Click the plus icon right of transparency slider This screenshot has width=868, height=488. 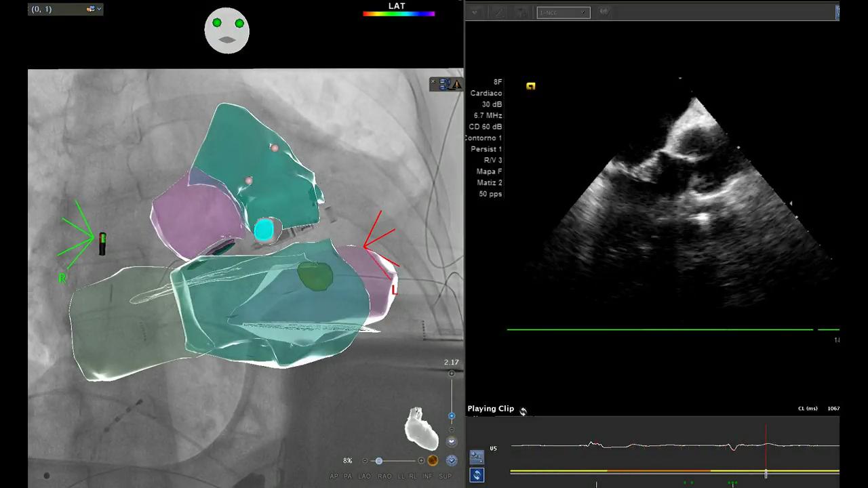tap(421, 461)
